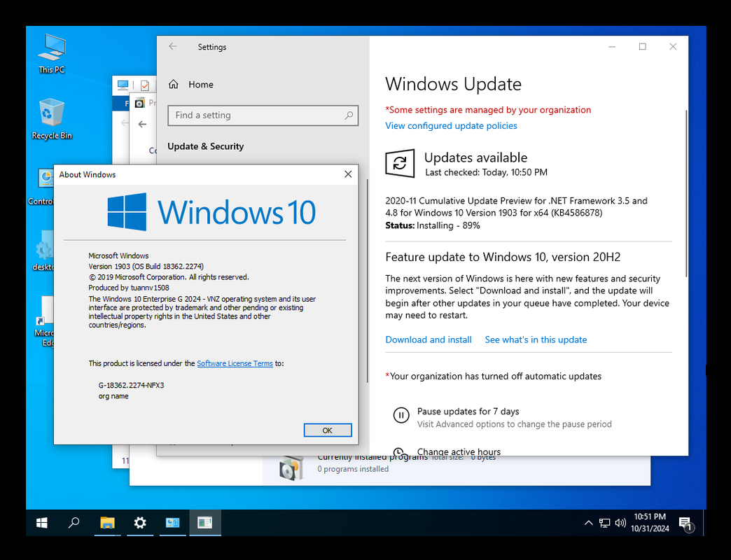731x560 pixels.
Task: Click the OK button in About Windows
Action: click(327, 430)
